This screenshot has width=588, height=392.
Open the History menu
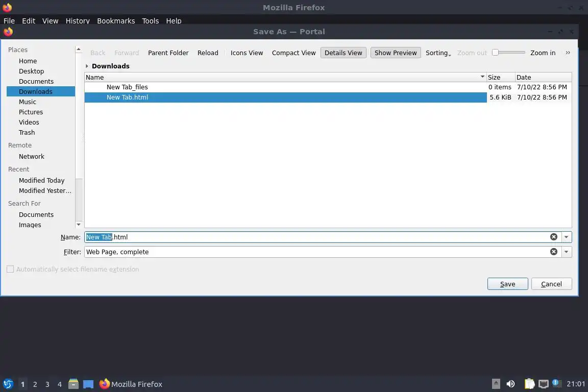[x=78, y=21]
